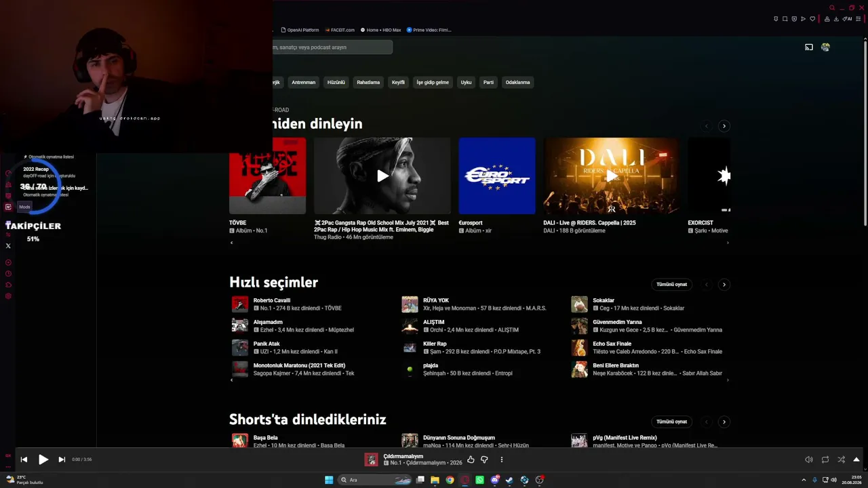Expand the player page with the up arrow

click(x=856, y=460)
